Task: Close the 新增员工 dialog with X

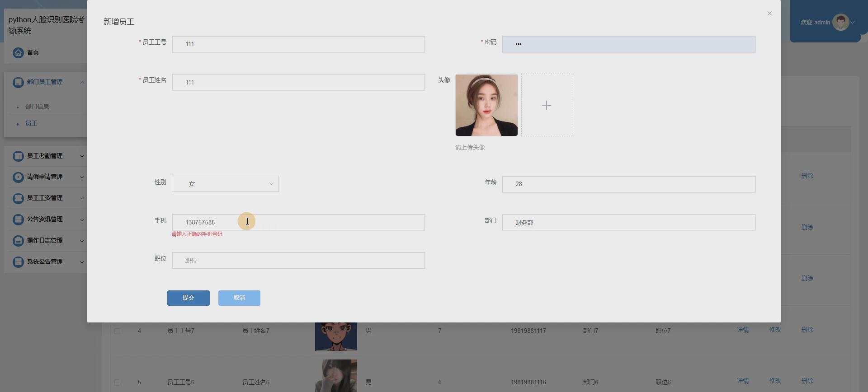Action: coord(769,14)
